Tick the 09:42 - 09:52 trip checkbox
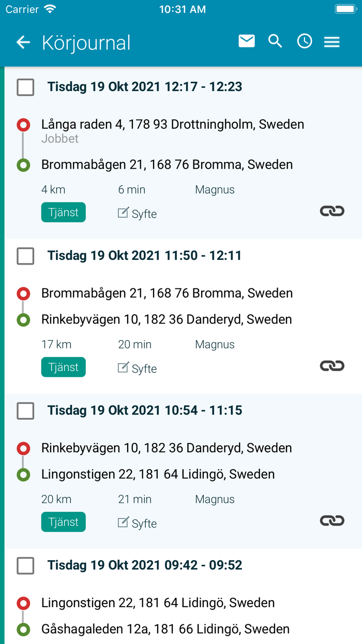Image resolution: width=362 pixels, height=644 pixels. [25, 565]
